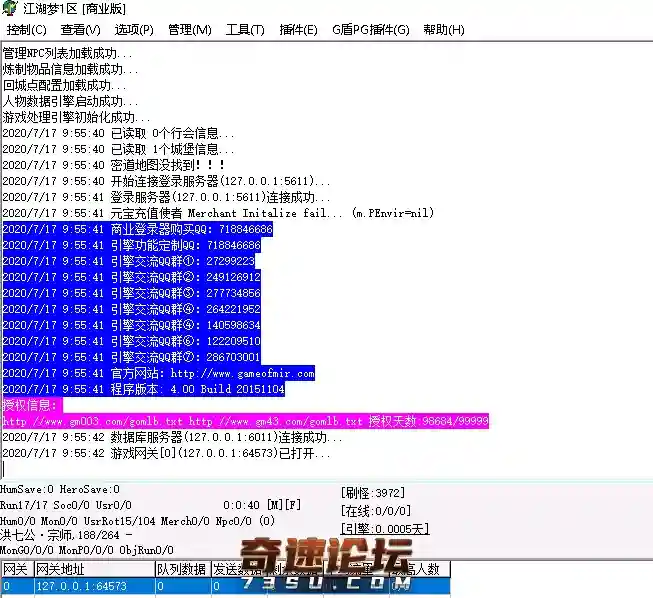Screen dimensions: 653x598
Task: Open the 选项(P) menu
Action: (134, 30)
